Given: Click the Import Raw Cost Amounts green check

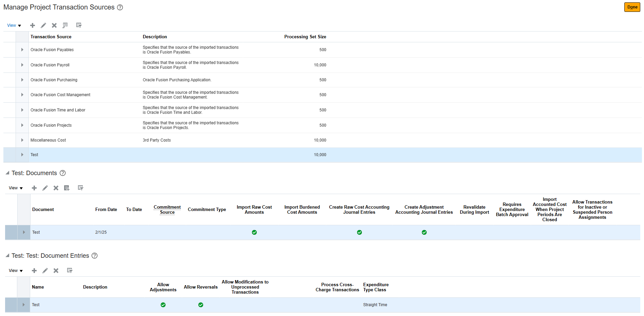Looking at the screenshot, I should 254,232.
